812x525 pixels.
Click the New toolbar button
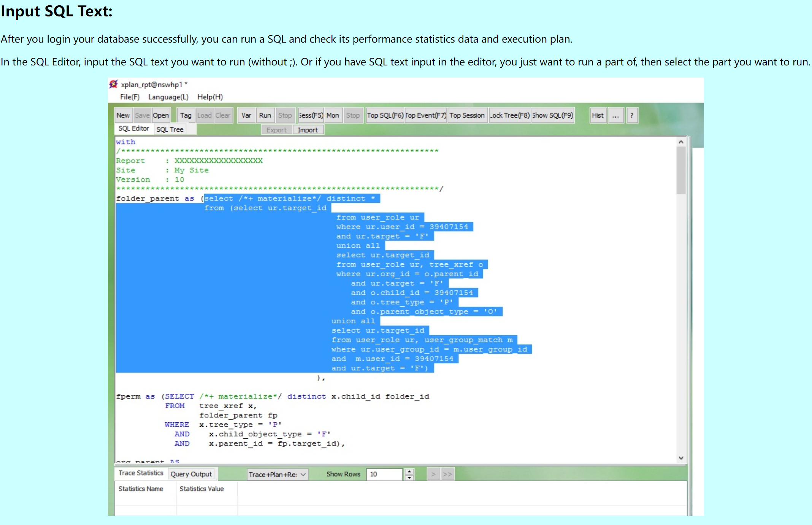click(123, 115)
